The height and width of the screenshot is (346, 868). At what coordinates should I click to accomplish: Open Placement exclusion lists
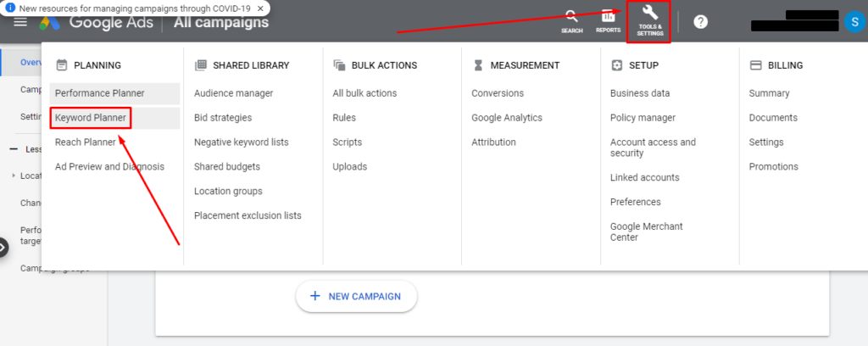tap(248, 215)
